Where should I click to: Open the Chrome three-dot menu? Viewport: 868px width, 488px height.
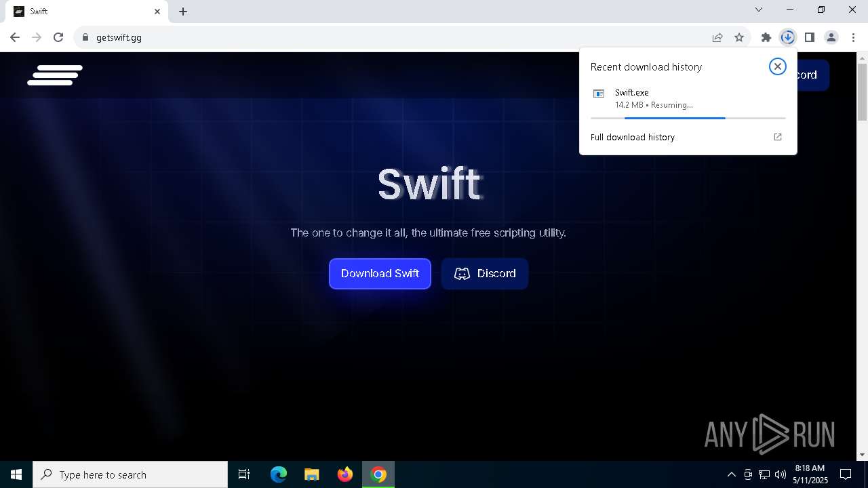click(x=853, y=37)
